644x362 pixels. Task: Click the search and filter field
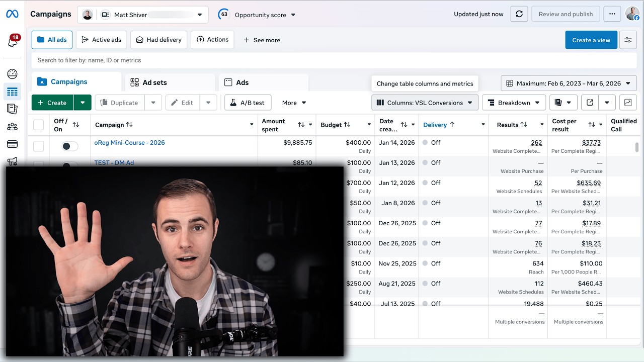(334, 60)
